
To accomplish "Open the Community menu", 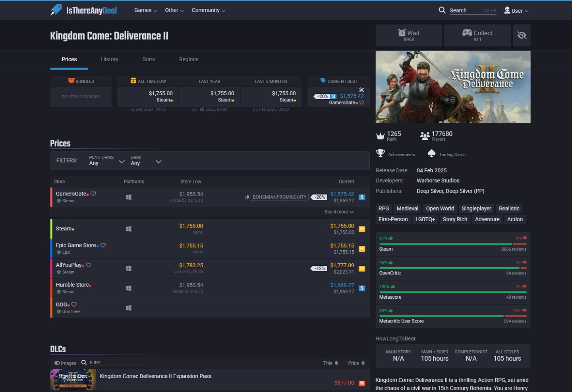I will pyautogui.click(x=208, y=10).
